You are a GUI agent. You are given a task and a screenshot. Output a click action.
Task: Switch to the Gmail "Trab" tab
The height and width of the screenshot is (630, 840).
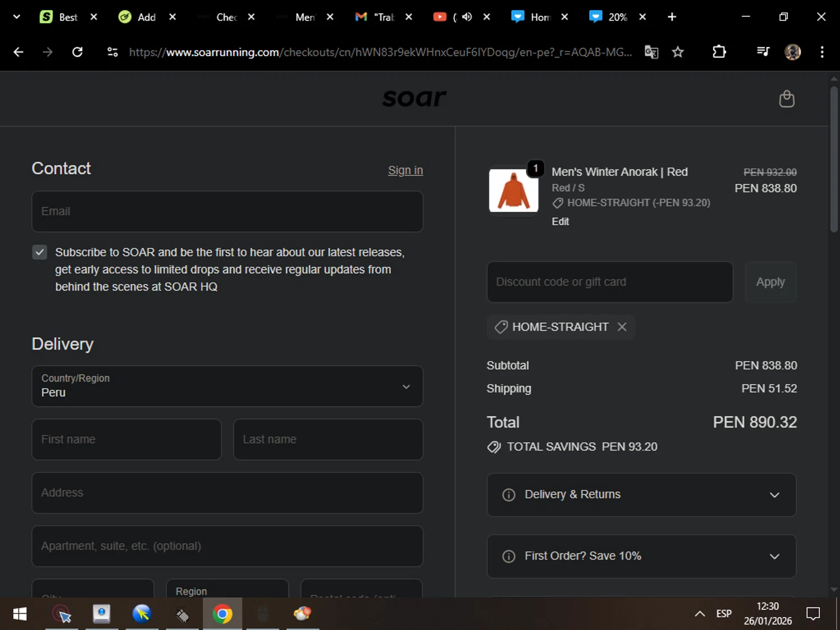(x=375, y=17)
